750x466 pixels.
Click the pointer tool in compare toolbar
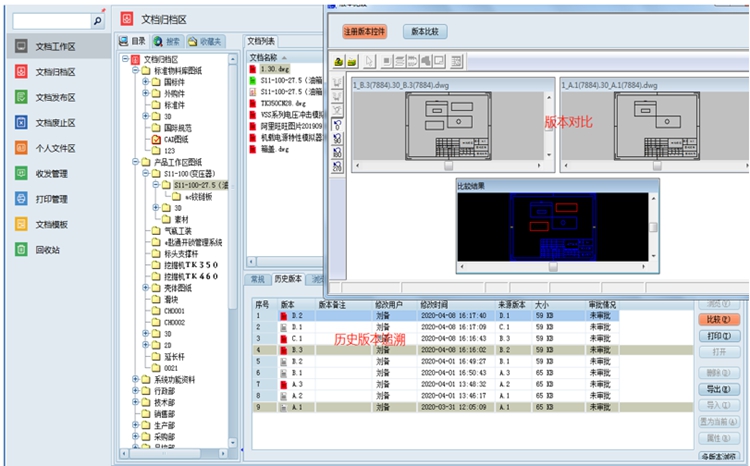368,61
